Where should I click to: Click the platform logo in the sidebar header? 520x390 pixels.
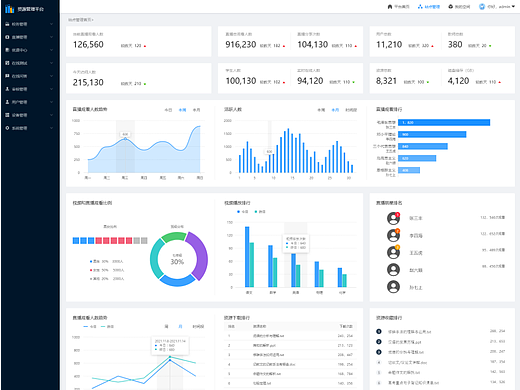click(10, 9)
